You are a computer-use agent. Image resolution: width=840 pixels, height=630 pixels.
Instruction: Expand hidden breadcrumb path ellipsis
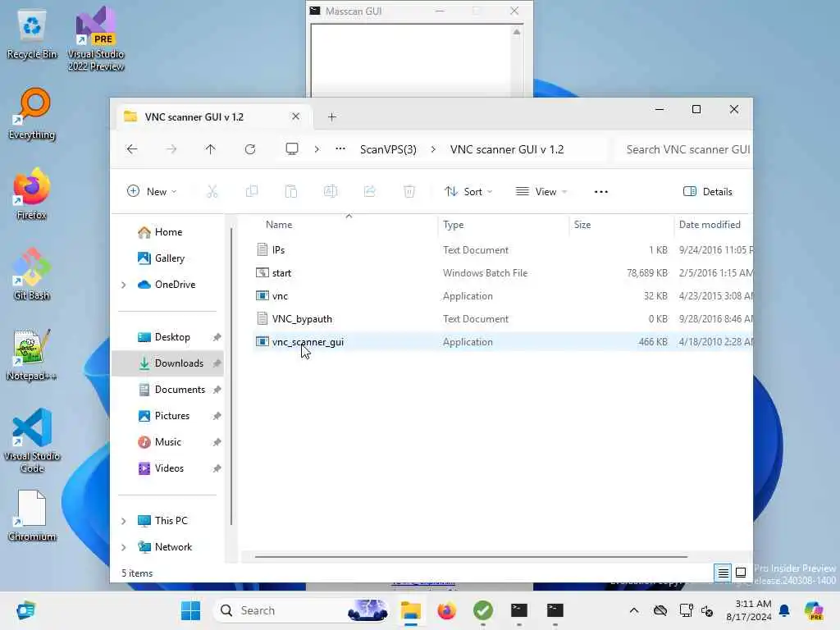coord(340,149)
